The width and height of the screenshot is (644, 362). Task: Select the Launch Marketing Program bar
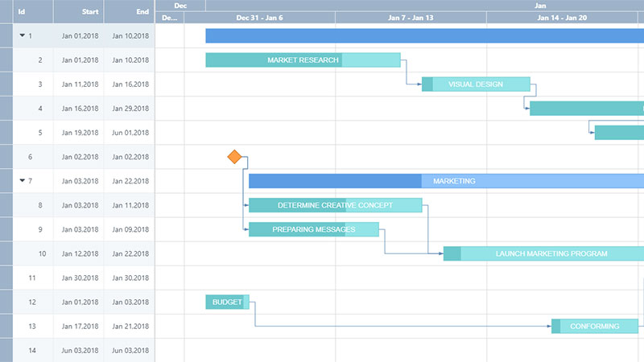pos(544,253)
